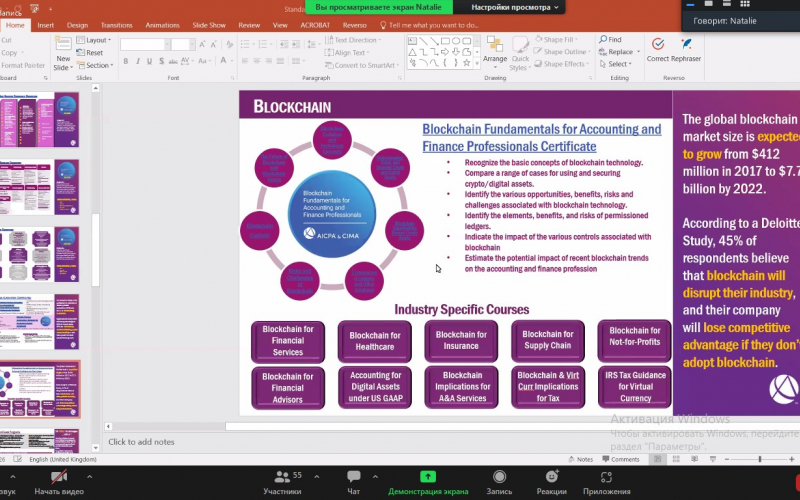The width and height of the screenshot is (800, 500).
Task: Click IRS Tax Guidance for Virtual Currency
Action: point(635,387)
